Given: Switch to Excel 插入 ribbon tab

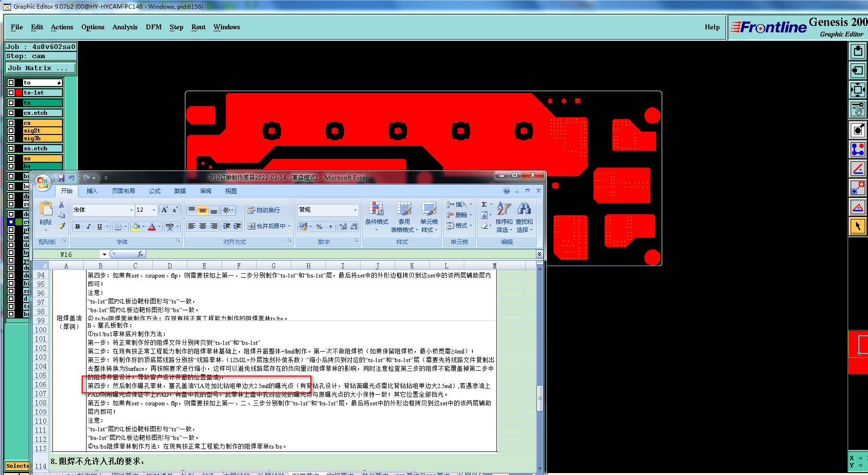Looking at the screenshot, I should tap(92, 191).
